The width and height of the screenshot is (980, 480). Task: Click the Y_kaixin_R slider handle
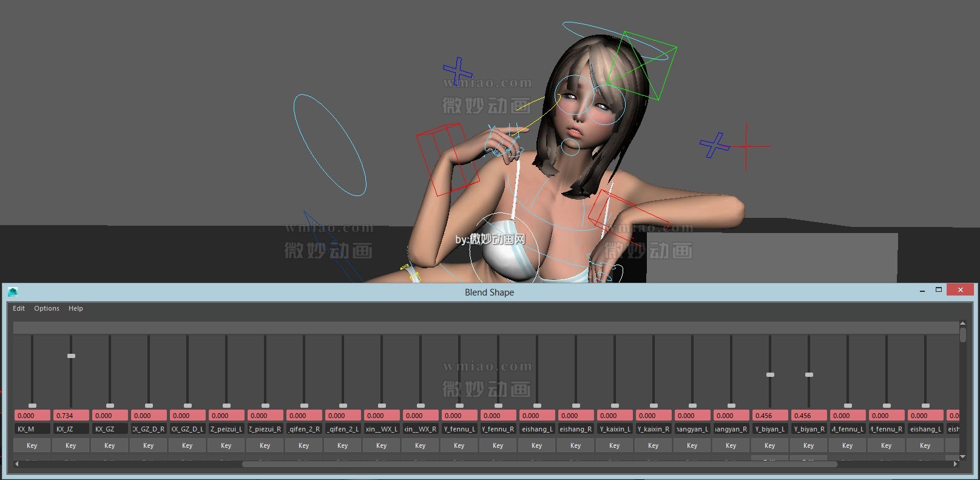[x=654, y=405]
